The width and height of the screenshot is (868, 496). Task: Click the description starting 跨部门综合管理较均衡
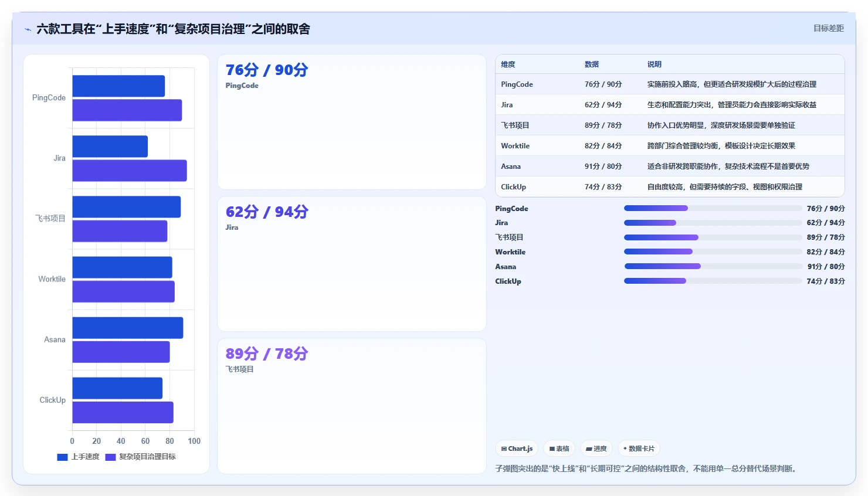(721, 146)
